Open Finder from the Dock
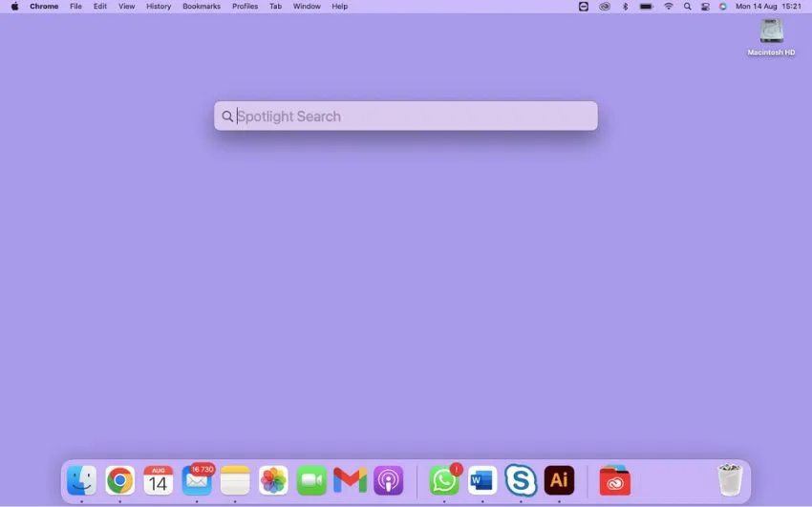 [x=82, y=480]
